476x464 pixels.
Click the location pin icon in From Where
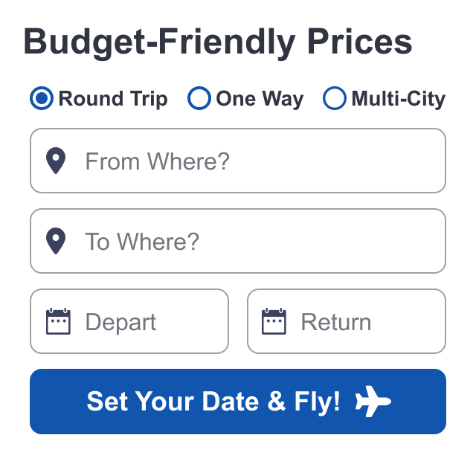(x=56, y=161)
